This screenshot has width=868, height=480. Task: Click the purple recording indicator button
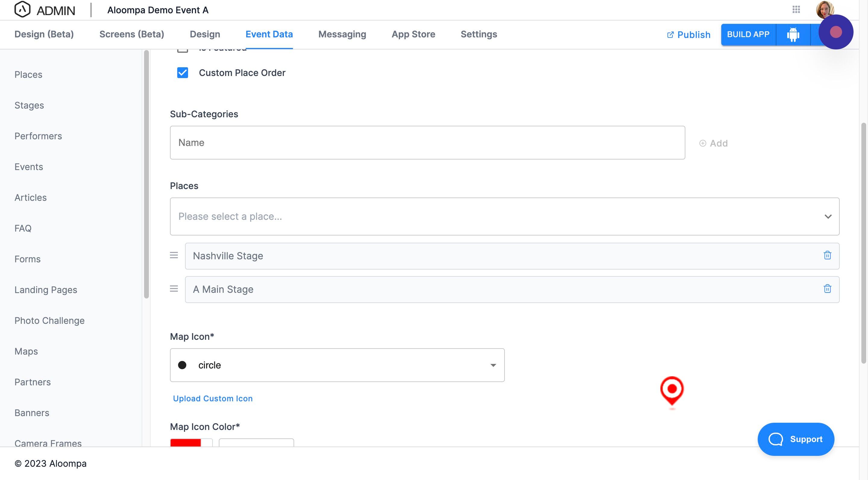coord(836,32)
